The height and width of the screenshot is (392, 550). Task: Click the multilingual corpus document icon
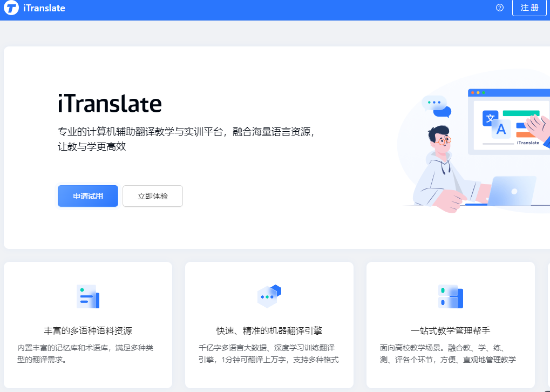click(x=88, y=296)
